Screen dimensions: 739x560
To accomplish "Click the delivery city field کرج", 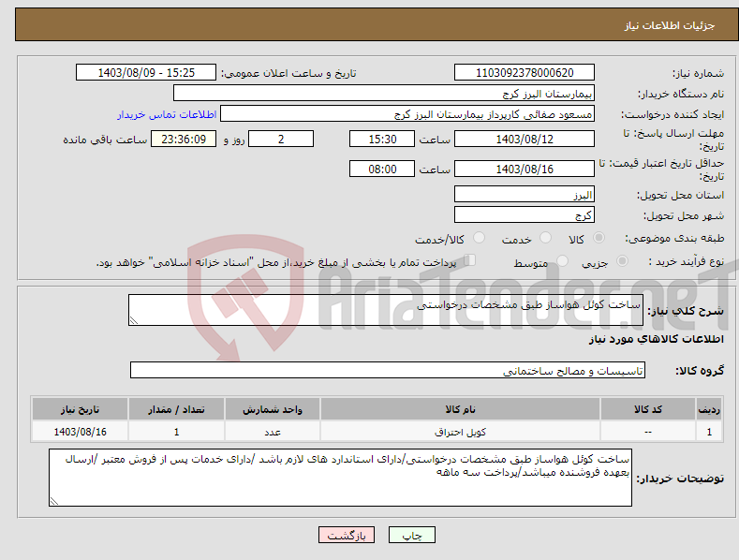I will click(525, 215).
